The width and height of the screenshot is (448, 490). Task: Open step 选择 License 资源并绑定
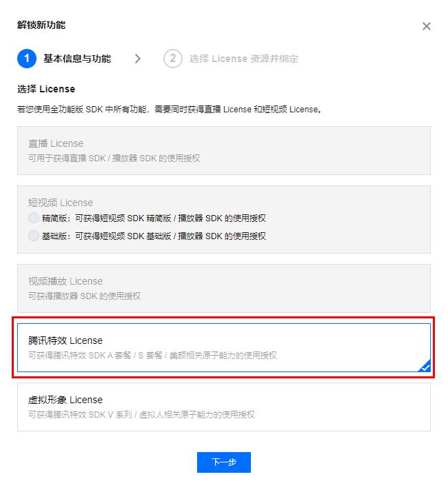tap(244, 59)
